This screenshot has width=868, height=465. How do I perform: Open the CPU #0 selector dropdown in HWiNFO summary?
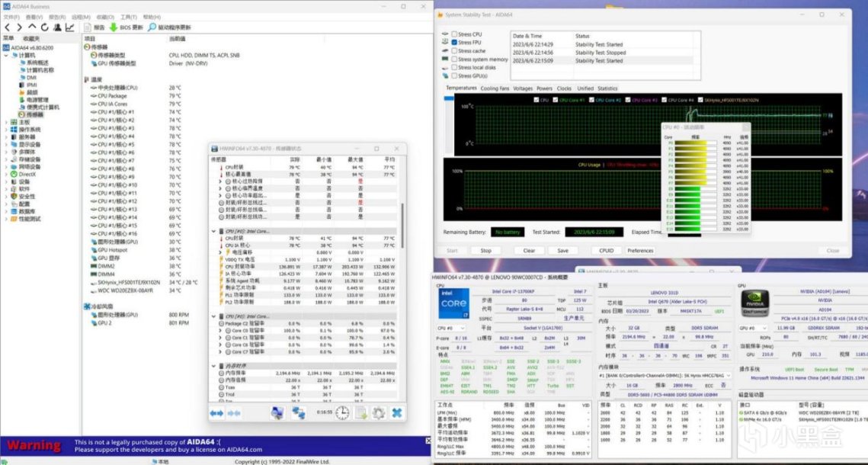[x=452, y=329]
